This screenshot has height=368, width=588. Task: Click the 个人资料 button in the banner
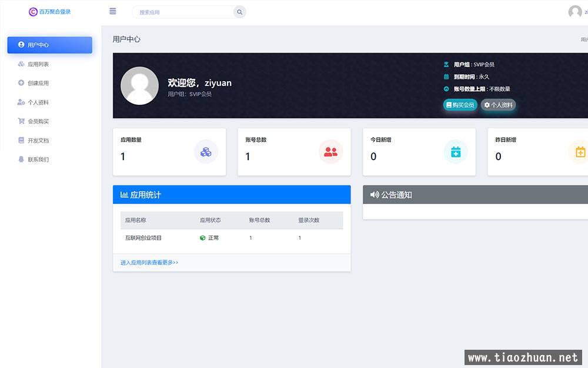click(x=498, y=105)
